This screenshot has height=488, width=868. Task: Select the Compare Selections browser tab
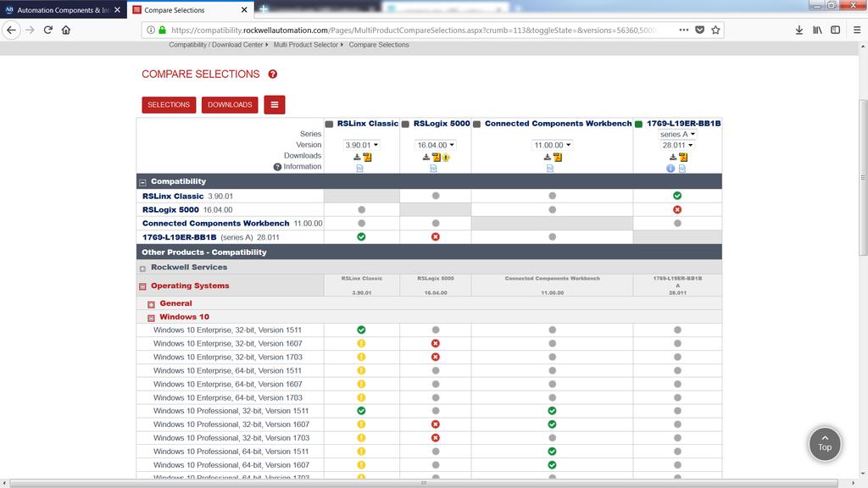pyautogui.click(x=190, y=10)
